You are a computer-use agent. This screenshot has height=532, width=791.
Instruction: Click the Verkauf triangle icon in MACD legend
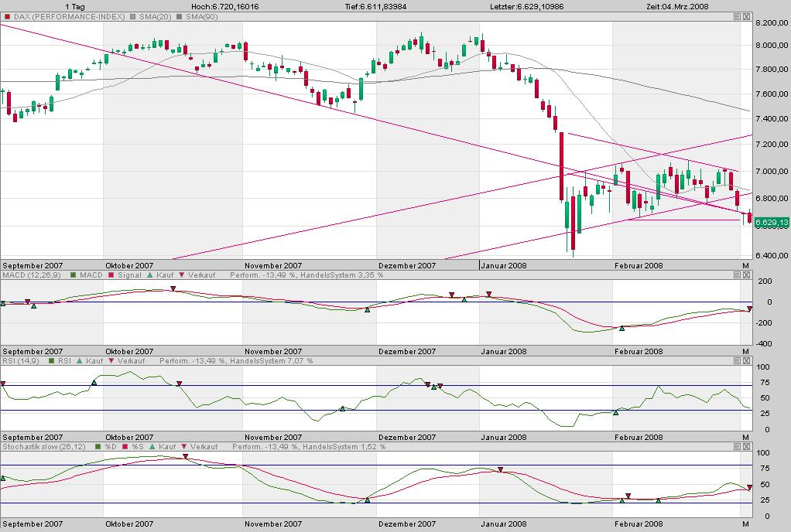pyautogui.click(x=182, y=275)
